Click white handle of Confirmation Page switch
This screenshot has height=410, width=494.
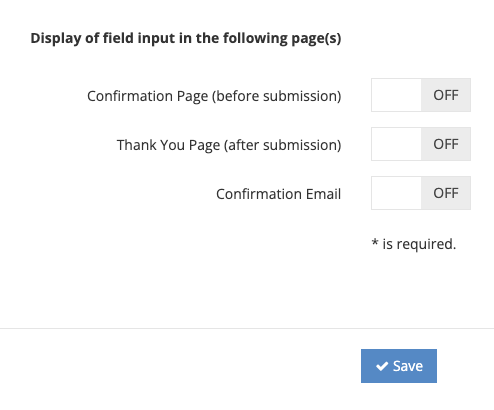pos(396,95)
